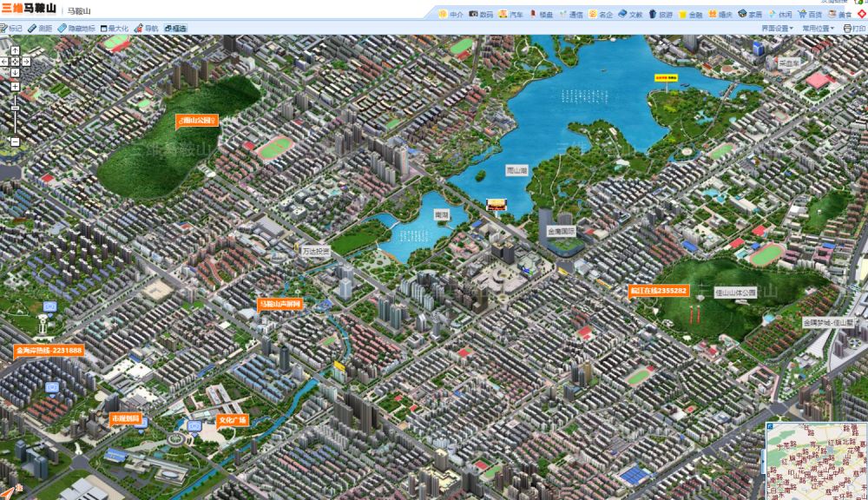Open the 名企 famous companies category
This screenshot has width=868, height=500.
[x=601, y=15]
